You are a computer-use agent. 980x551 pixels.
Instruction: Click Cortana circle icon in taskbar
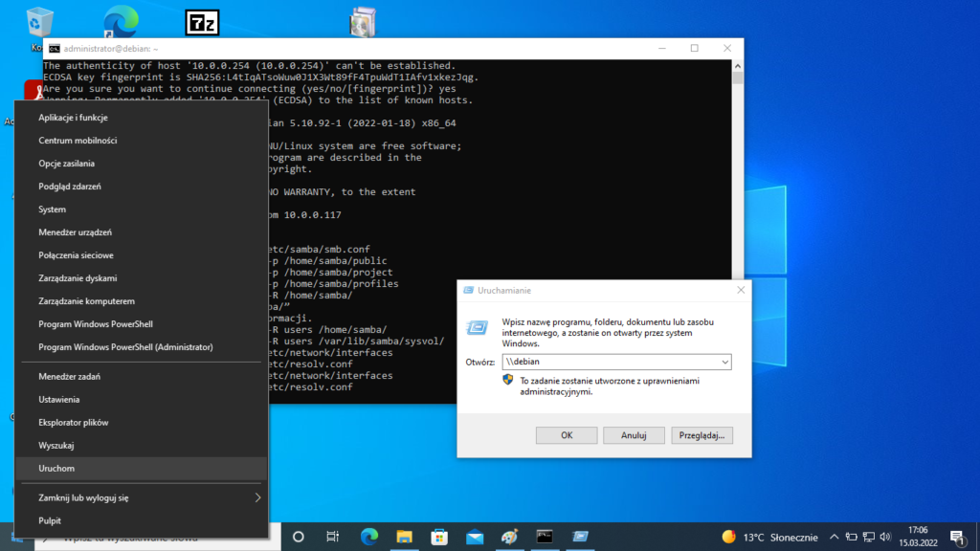tap(298, 537)
